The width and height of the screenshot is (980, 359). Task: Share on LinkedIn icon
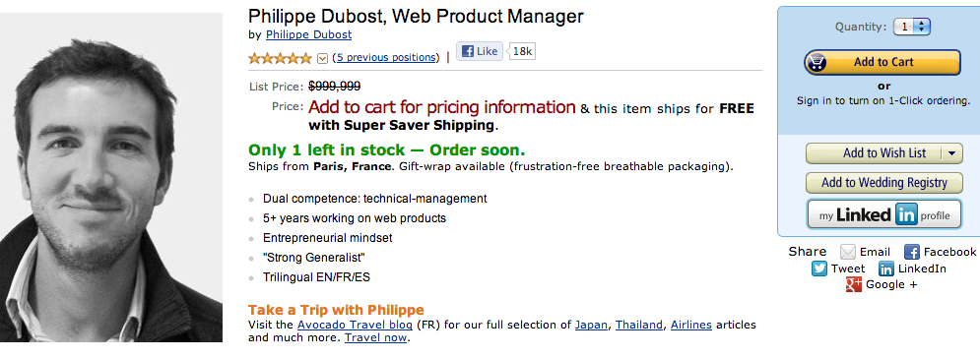click(886, 269)
